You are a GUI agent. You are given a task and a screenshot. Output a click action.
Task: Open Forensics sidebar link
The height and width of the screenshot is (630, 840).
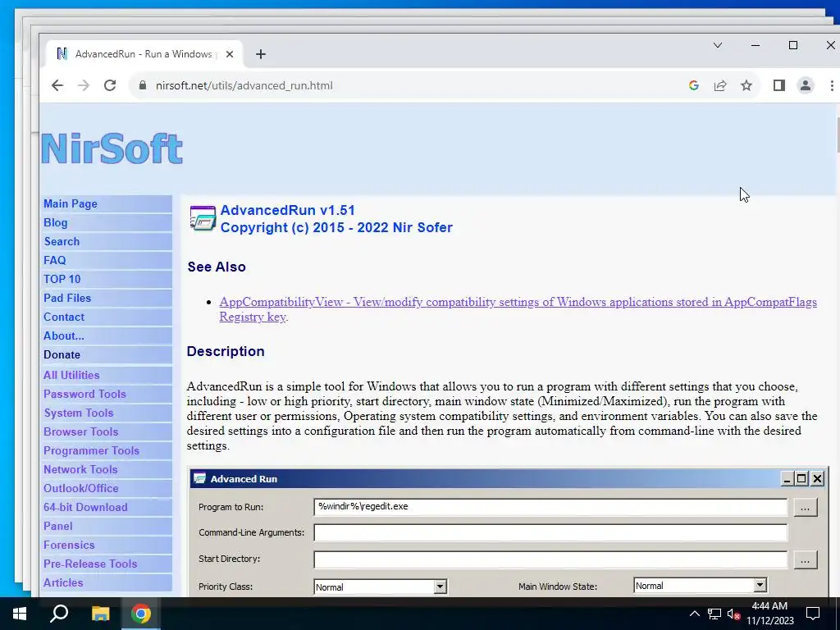point(69,545)
